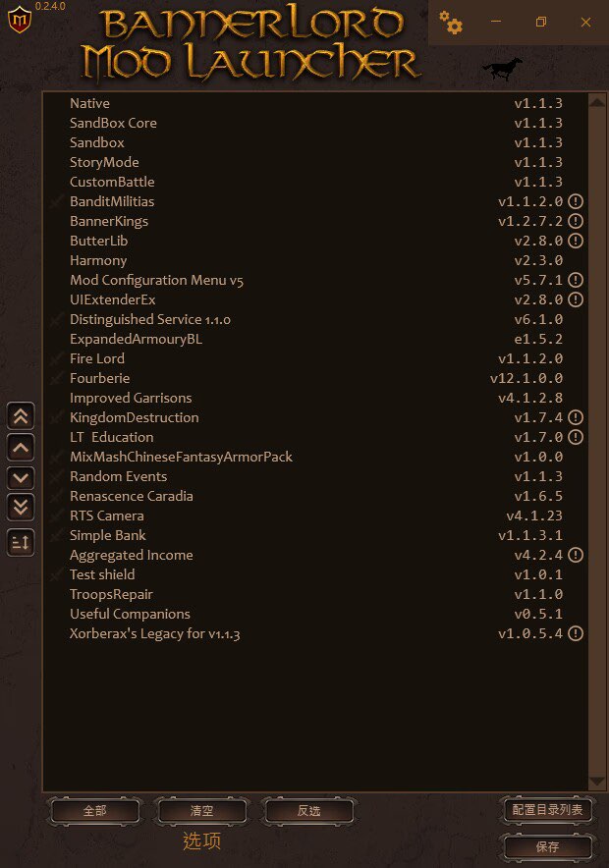The image size is (609, 868).
Task: Click the scrollbar down arrow
Action: pyautogui.click(x=597, y=782)
